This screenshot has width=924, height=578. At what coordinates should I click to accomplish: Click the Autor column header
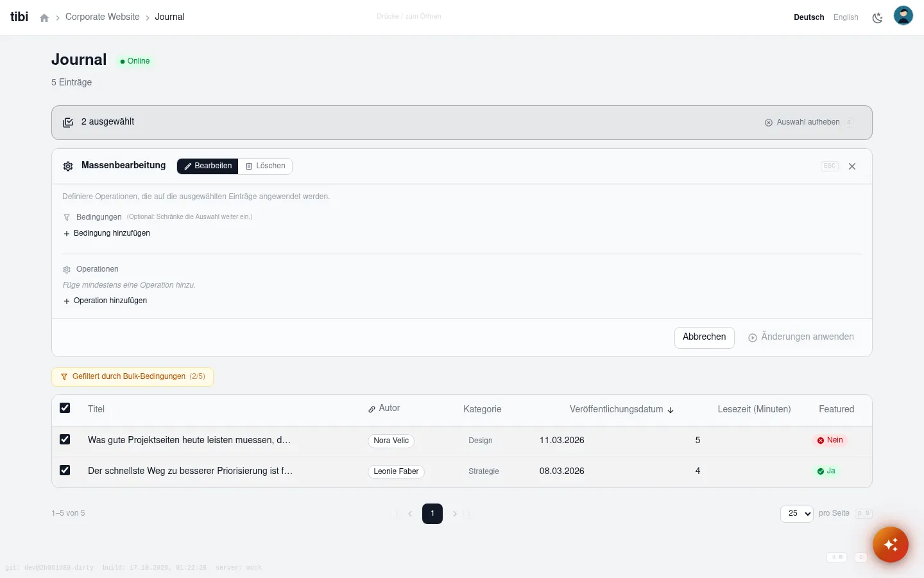click(x=384, y=408)
